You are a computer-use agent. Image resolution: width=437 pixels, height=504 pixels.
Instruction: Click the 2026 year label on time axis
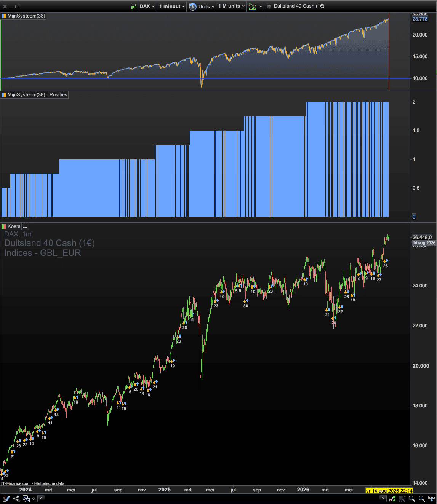pos(303,490)
